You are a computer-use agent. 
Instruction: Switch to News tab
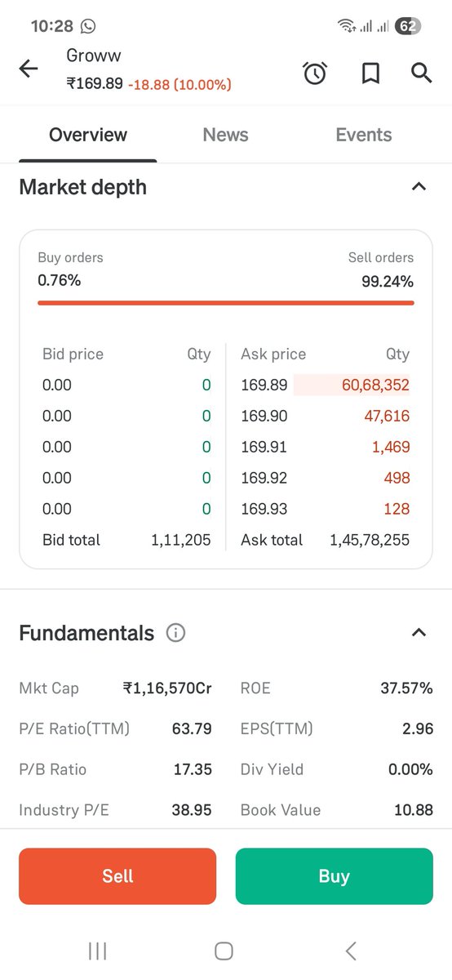click(x=226, y=135)
